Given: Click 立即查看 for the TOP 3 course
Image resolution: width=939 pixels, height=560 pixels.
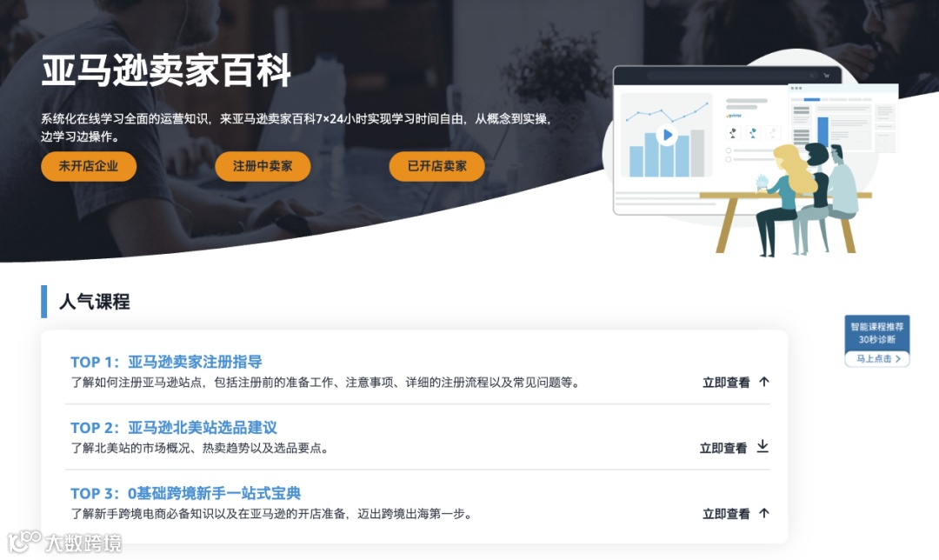Looking at the screenshot, I should tap(726, 514).
